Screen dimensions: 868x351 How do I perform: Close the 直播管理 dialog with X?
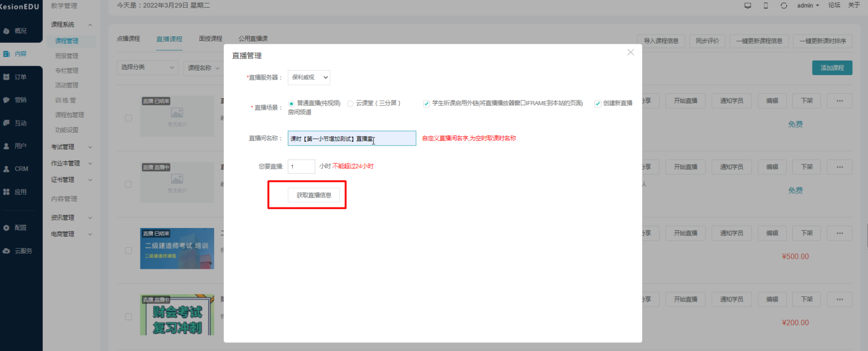coord(630,52)
